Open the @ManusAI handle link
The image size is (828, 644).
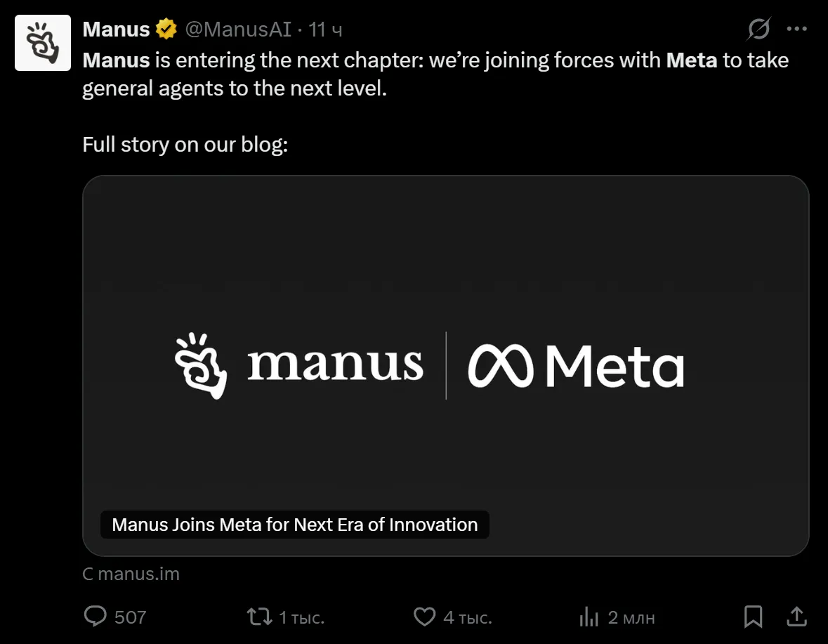click(x=237, y=29)
